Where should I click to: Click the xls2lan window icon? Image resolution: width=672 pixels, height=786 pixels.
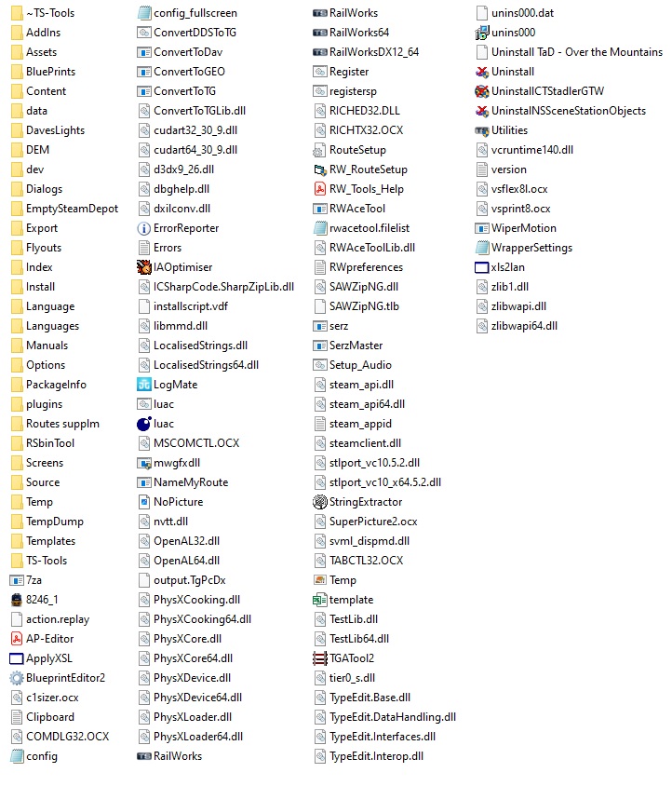[481, 267]
